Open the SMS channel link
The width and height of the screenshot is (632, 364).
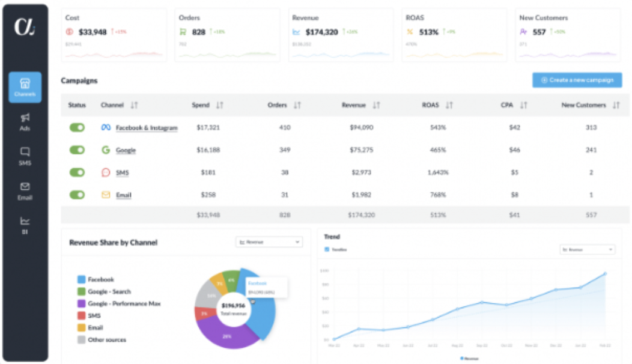pyautogui.click(x=122, y=173)
